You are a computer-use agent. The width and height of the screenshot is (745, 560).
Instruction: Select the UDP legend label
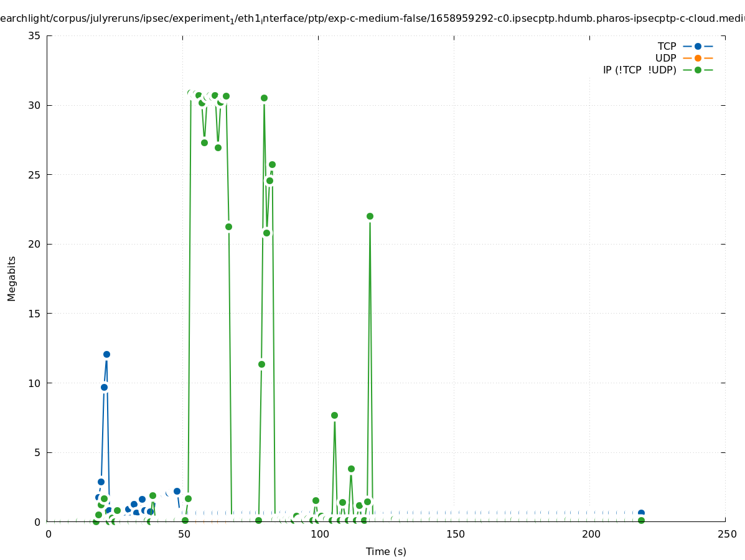(x=665, y=58)
